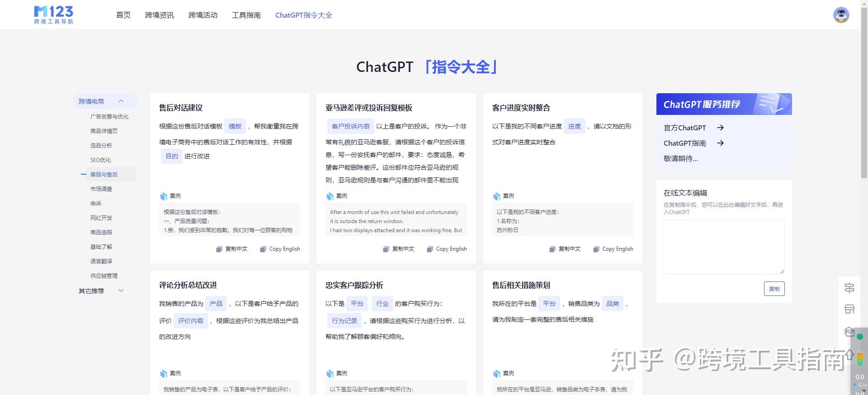
Task: Click the 忠实客户跟踪分析 card title
Action: pos(354,285)
